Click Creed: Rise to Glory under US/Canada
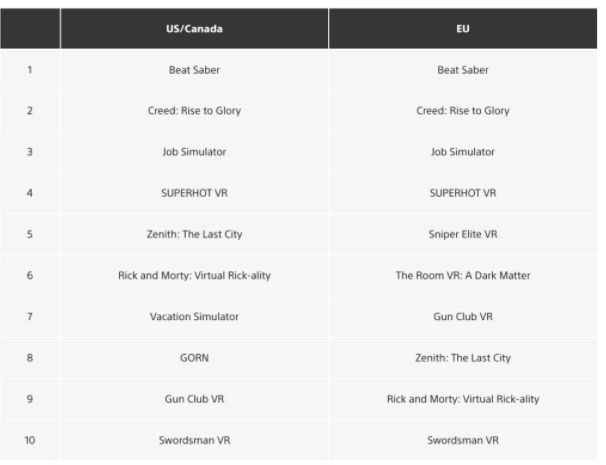The height and width of the screenshot is (465, 606). pos(194,111)
